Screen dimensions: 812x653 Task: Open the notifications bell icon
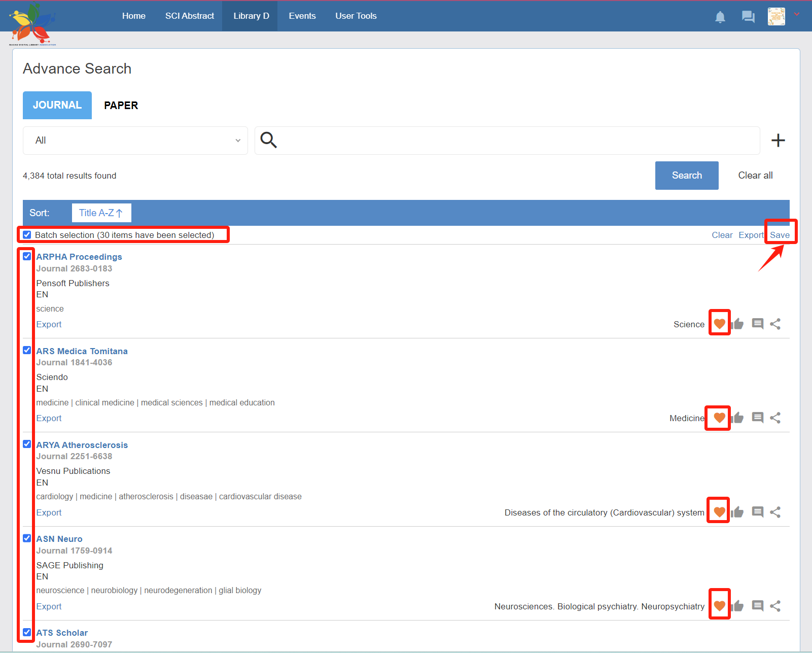coord(720,17)
